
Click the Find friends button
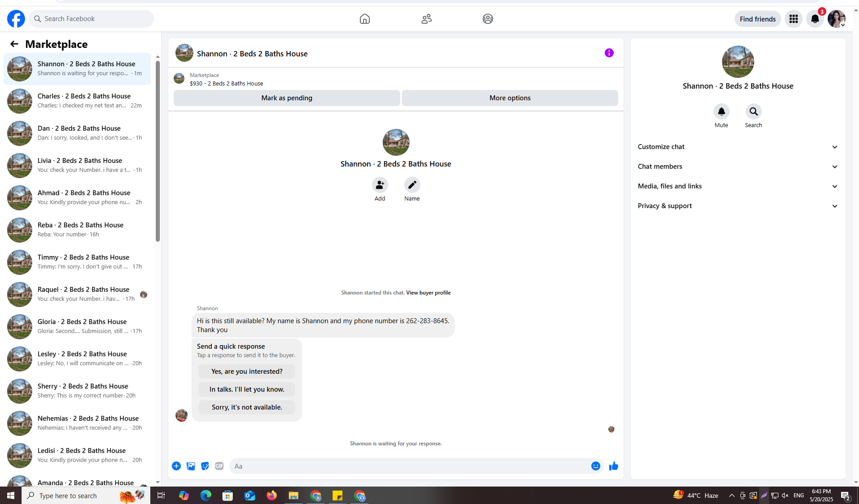click(x=757, y=19)
